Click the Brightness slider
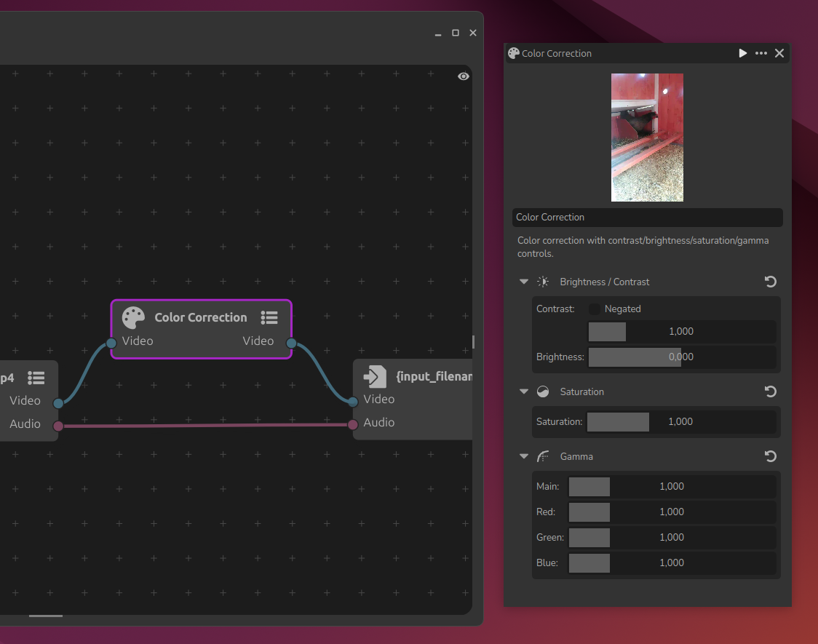 click(x=681, y=357)
